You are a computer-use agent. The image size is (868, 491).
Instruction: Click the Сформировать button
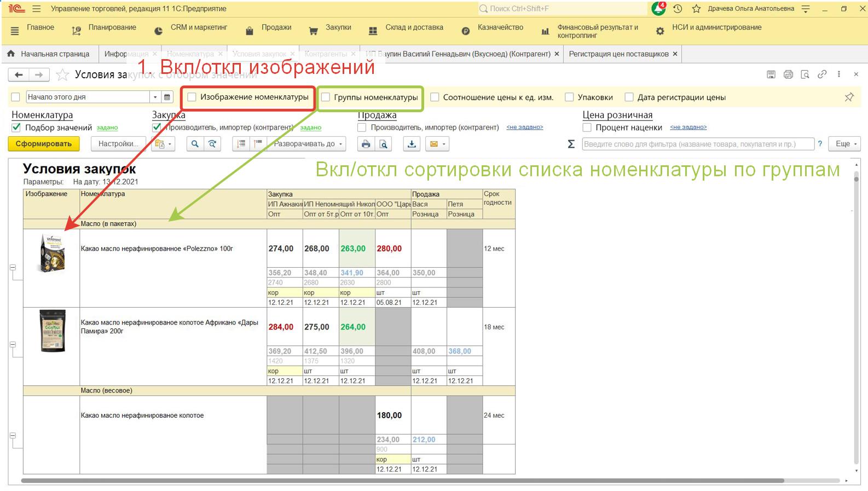tap(44, 144)
